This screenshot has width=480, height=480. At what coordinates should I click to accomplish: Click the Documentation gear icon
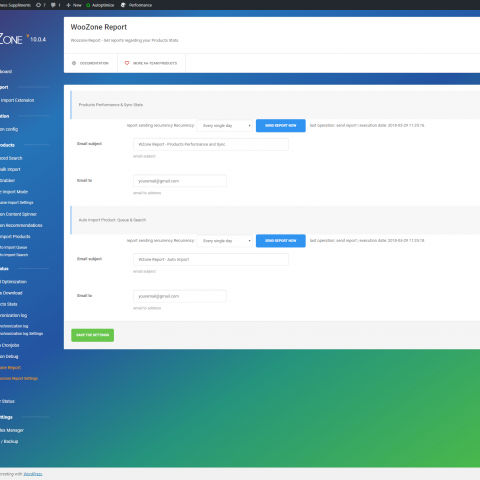[x=74, y=63]
